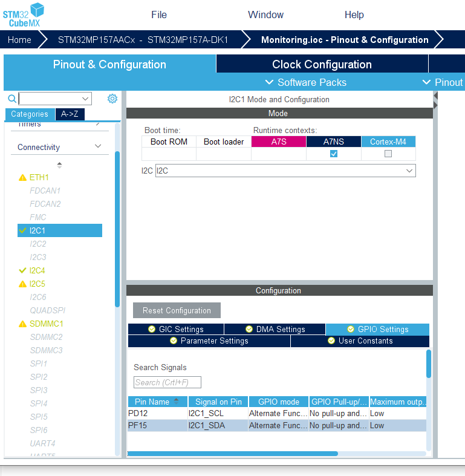Collapse panel using the left-pointing splitter arrow
The height and width of the screenshot is (476, 465).
point(435,96)
